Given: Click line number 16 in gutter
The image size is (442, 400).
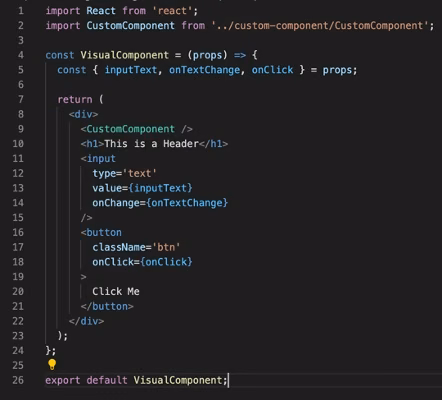Looking at the screenshot, I should point(18,232).
